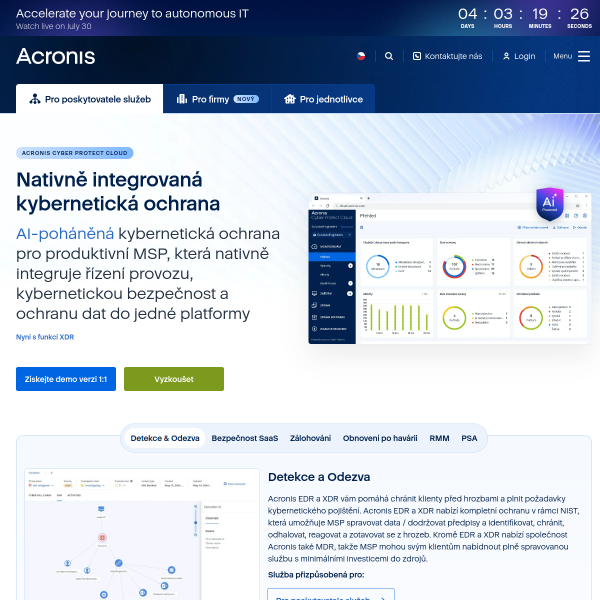The image size is (600, 600).
Task: Click the Login user icon
Action: tap(506, 56)
